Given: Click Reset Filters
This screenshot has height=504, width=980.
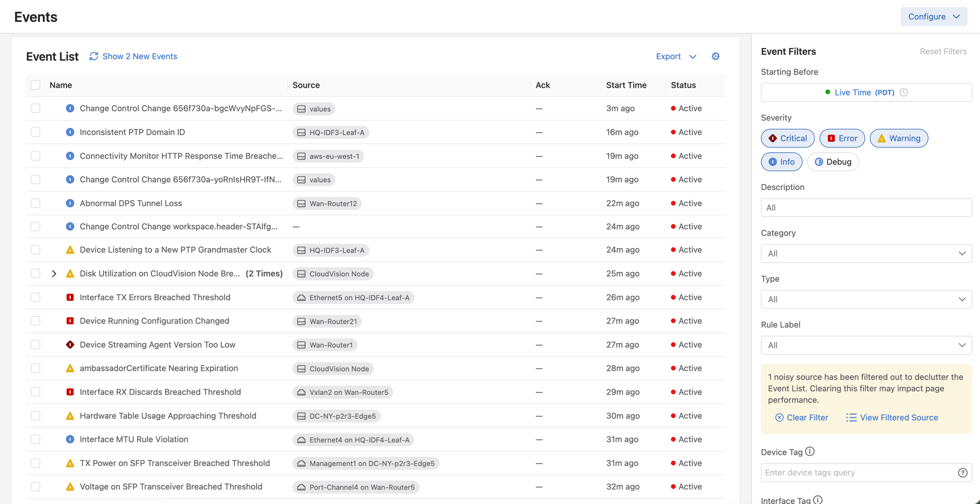Looking at the screenshot, I should click(943, 51).
